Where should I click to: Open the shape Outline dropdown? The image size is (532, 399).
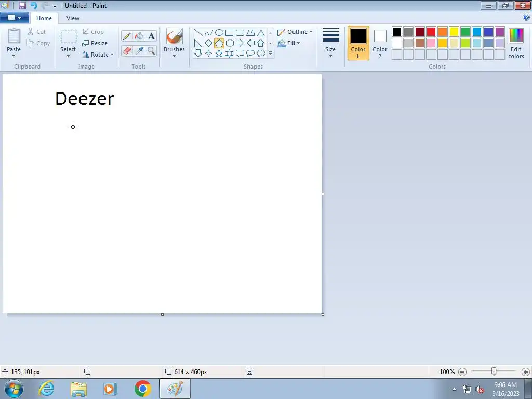tap(295, 32)
